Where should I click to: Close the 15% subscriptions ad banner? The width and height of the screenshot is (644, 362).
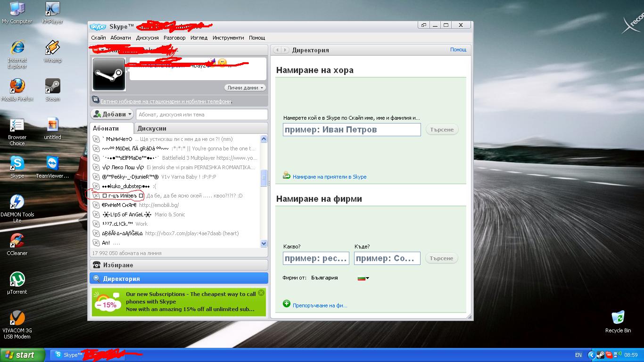[261, 293]
